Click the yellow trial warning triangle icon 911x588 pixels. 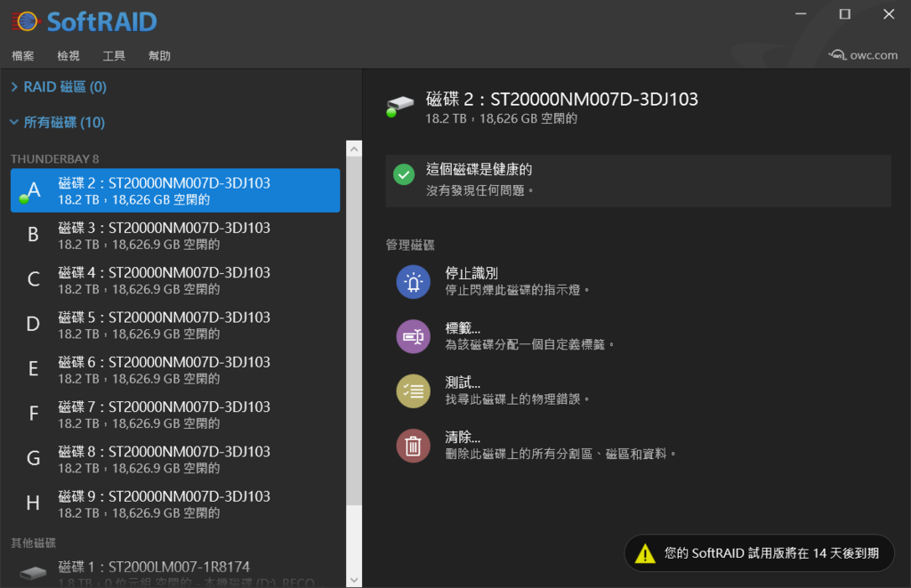tap(645, 553)
